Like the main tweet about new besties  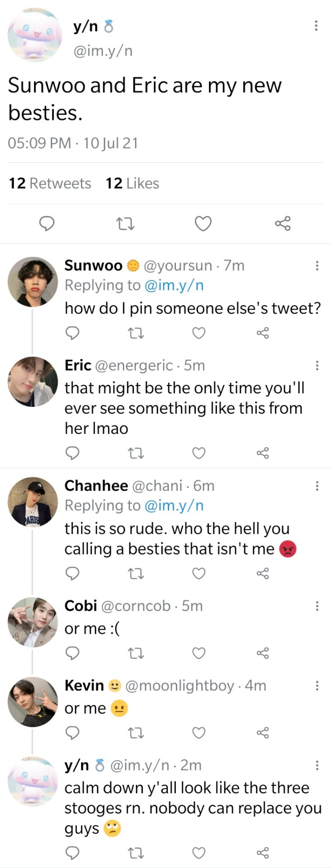tap(203, 224)
